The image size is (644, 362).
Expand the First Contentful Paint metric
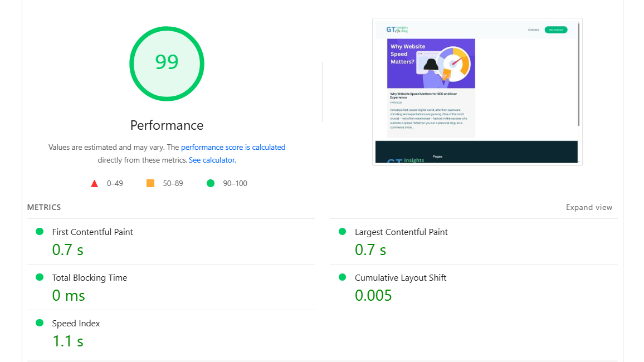click(171, 241)
